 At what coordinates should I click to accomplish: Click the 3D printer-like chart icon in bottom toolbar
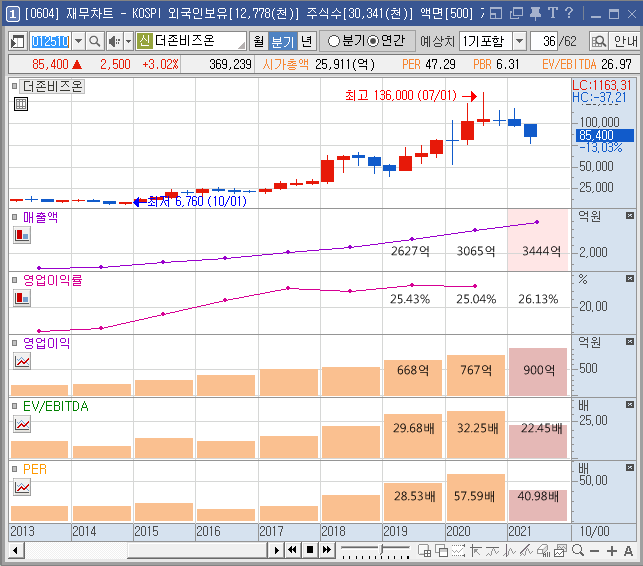click(x=544, y=550)
